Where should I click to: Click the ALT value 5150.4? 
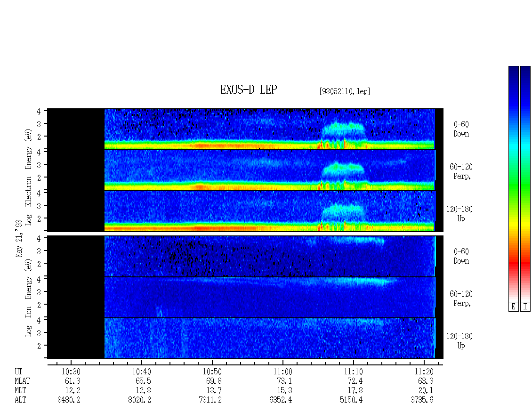pos(351,400)
